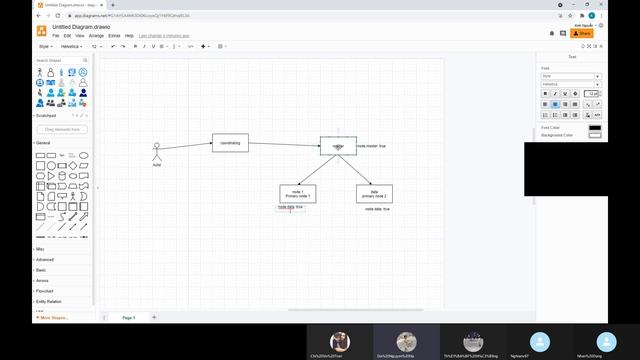Viewport: 640px width, 360px height.
Task: Open the Edit menu
Action: coord(67,36)
